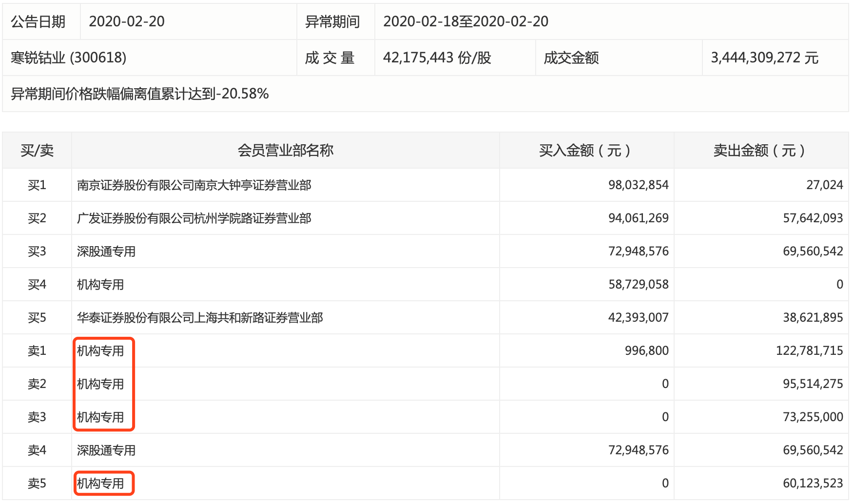The image size is (854, 504).
Task: Select the 买1 row label
Action: pyautogui.click(x=37, y=185)
